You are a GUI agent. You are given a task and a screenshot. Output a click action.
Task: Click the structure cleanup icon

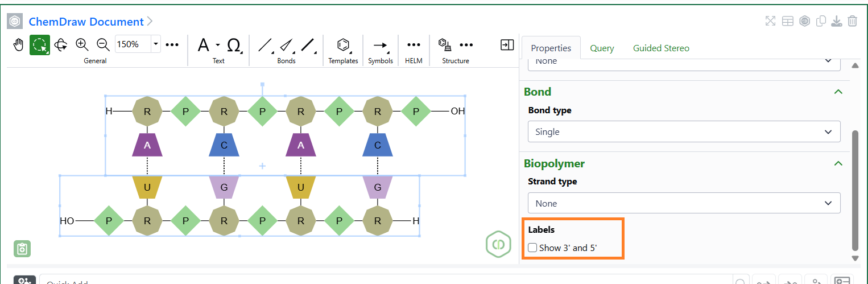(x=445, y=44)
